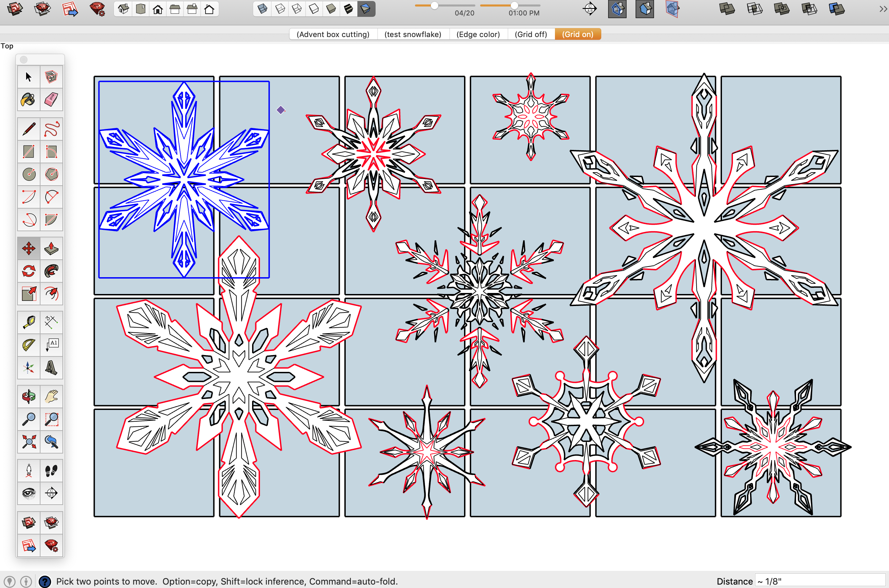Choose the Pencil line tool
Screen dimensions: 889x588
[28, 129]
